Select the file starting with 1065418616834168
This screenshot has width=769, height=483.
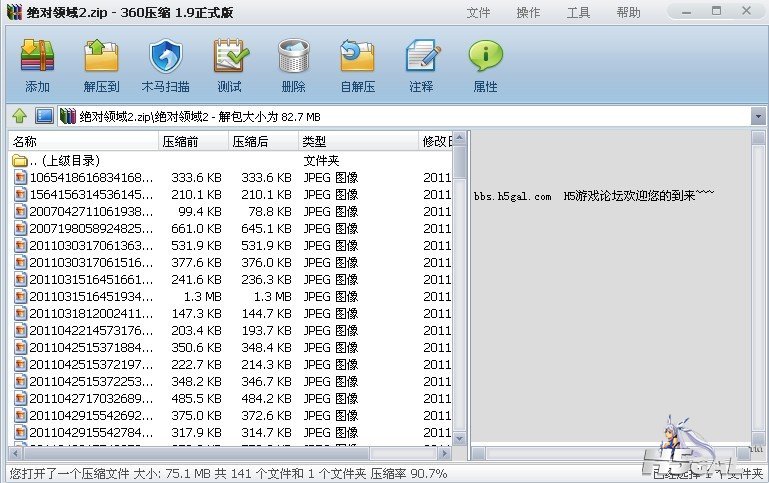tap(90, 177)
